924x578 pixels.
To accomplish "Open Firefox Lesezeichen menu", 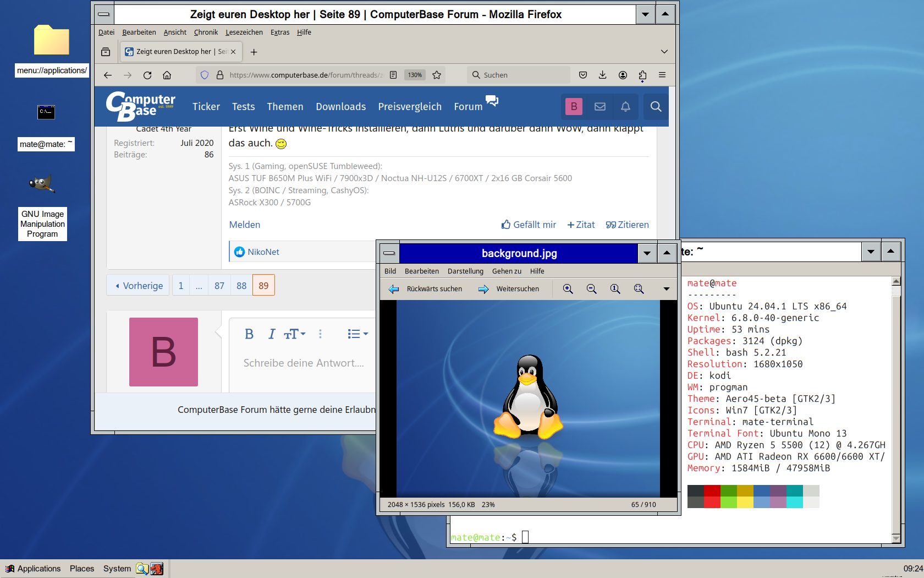I will (244, 32).
